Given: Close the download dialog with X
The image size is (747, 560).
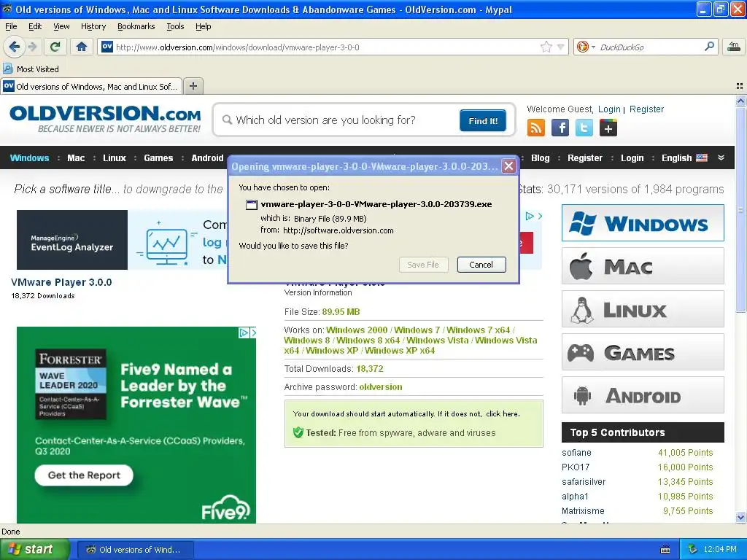Looking at the screenshot, I should tap(508, 166).
